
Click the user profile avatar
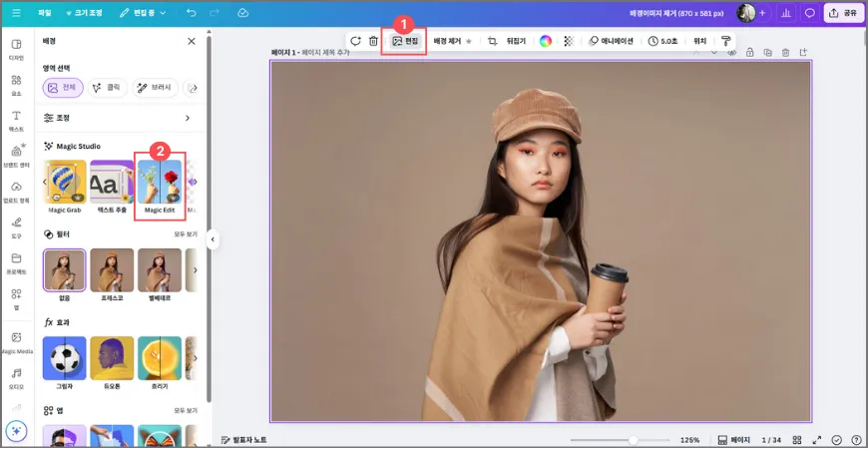[745, 13]
